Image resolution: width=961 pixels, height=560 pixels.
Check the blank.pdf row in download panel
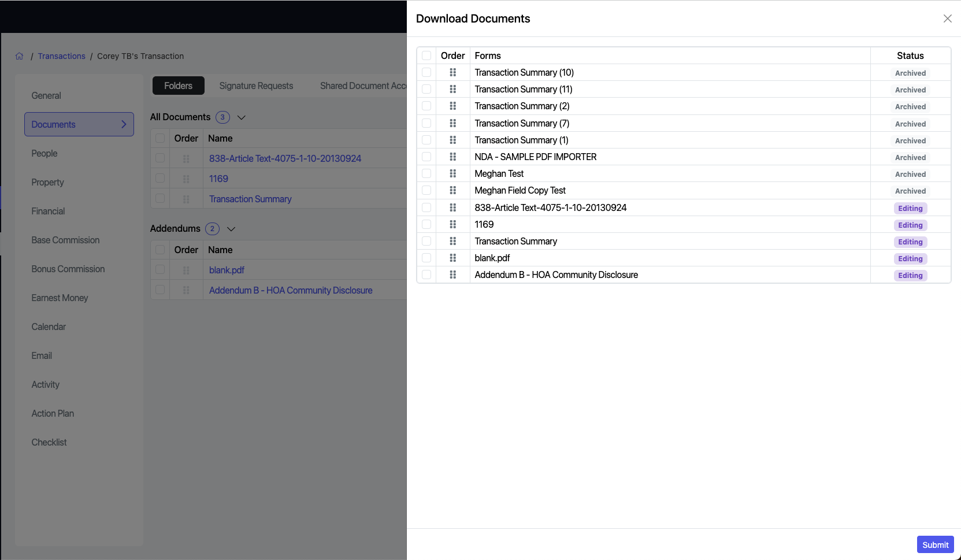pyautogui.click(x=426, y=258)
